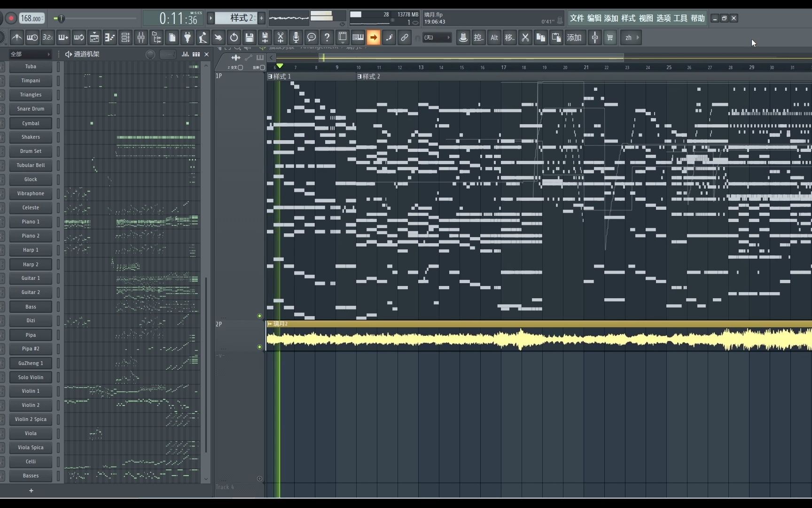
Task: Click the scissors cut icon
Action: 525,38
